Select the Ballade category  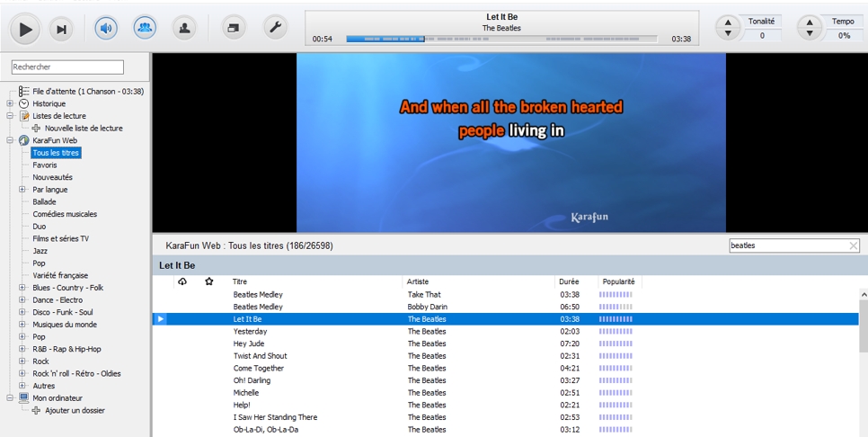pyautogui.click(x=44, y=201)
